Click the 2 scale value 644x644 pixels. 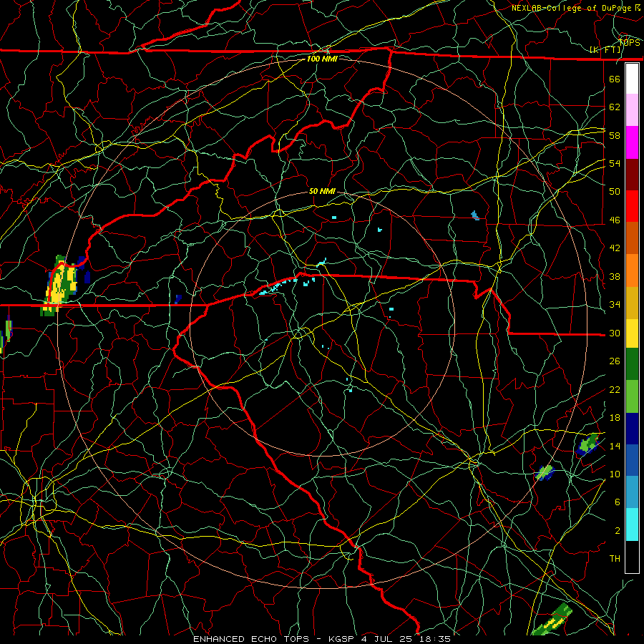(618, 530)
